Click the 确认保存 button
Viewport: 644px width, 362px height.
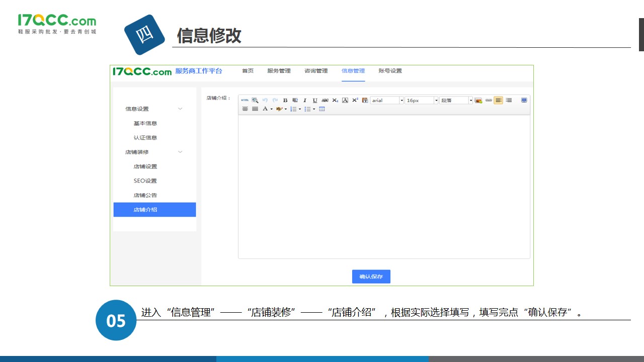point(371,277)
